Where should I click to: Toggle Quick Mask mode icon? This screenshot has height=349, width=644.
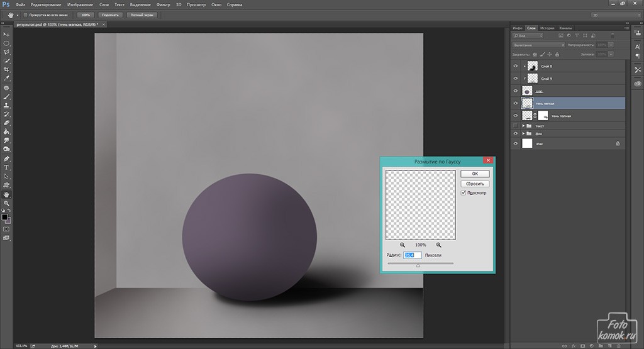(6, 229)
